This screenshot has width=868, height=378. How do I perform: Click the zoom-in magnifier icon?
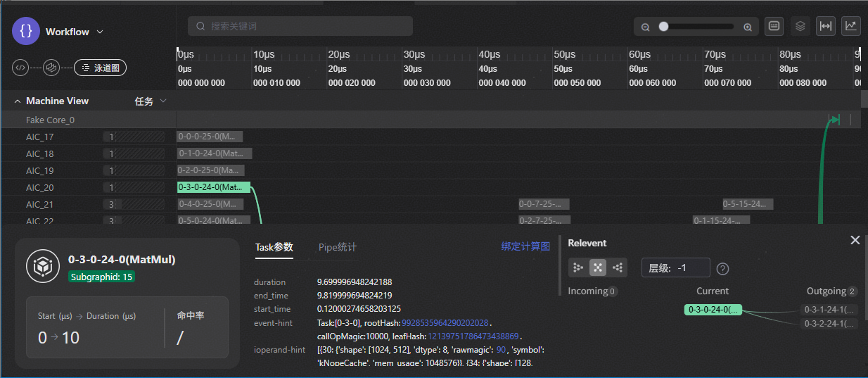click(x=748, y=27)
